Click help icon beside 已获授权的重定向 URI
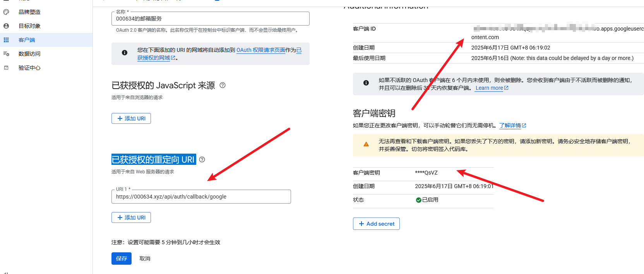 (x=202, y=159)
